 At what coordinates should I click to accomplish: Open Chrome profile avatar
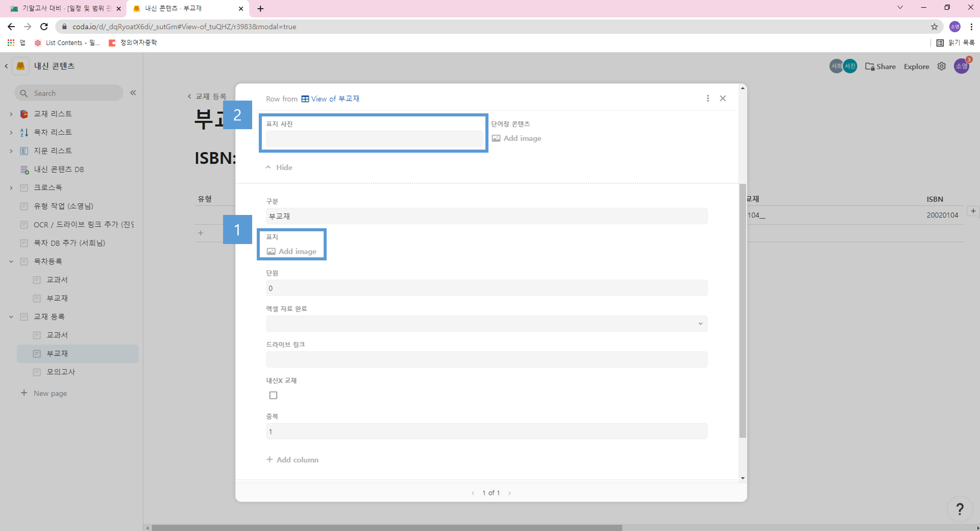tap(954, 27)
